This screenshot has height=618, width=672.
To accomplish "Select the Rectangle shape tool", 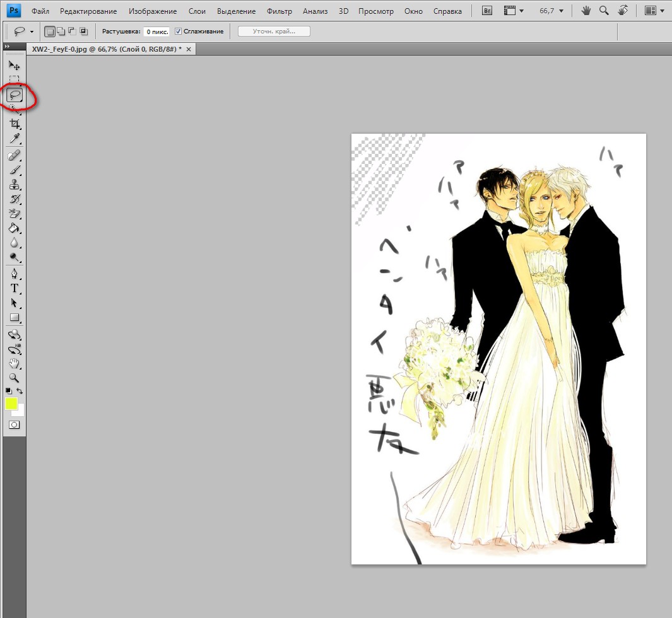I will [15, 318].
